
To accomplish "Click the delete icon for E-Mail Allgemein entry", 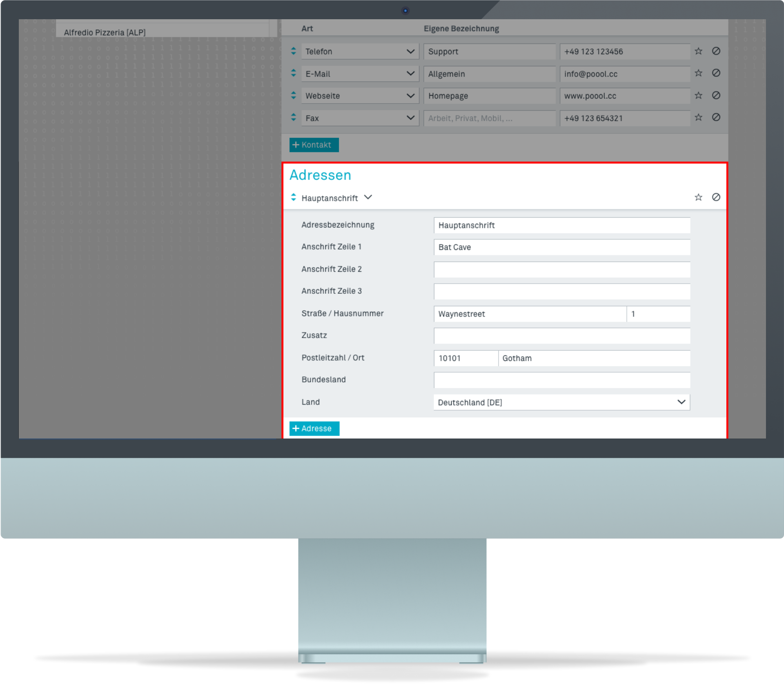I will 716,74.
